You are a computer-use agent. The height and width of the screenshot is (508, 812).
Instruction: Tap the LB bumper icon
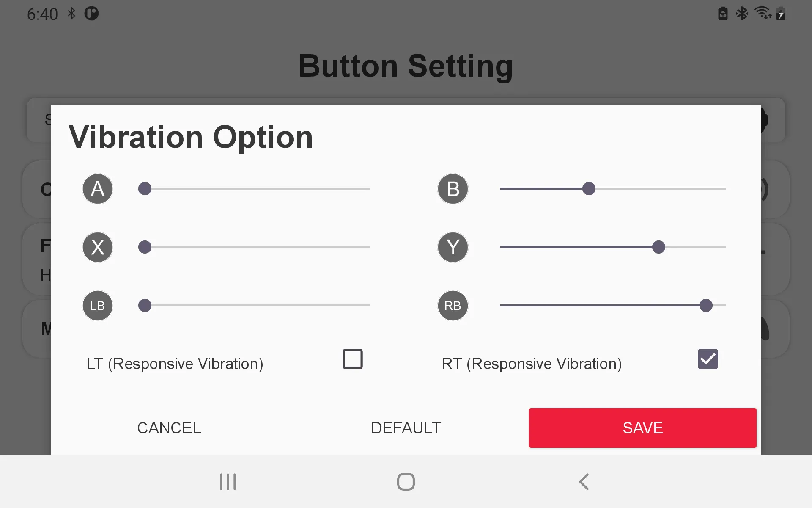click(98, 306)
